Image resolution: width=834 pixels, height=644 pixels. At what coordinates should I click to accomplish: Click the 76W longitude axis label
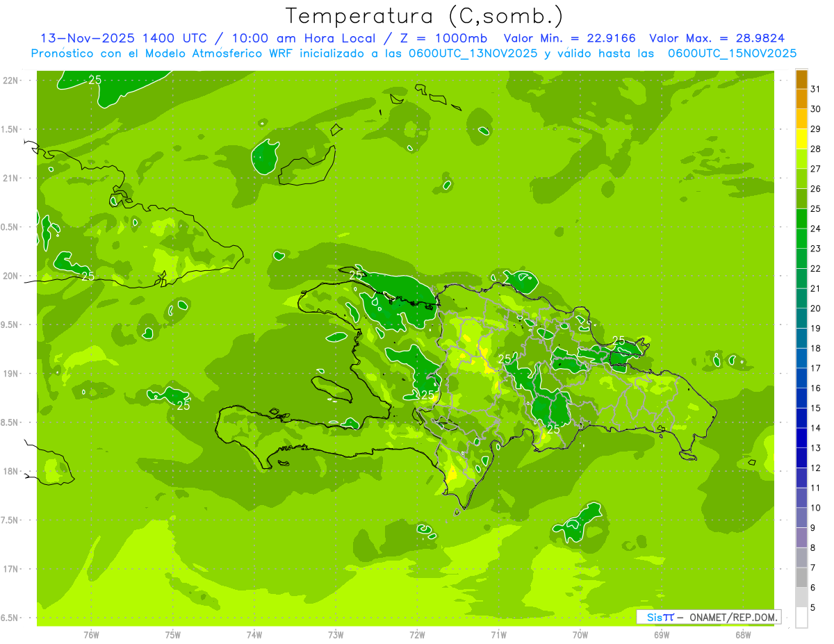[x=91, y=635]
